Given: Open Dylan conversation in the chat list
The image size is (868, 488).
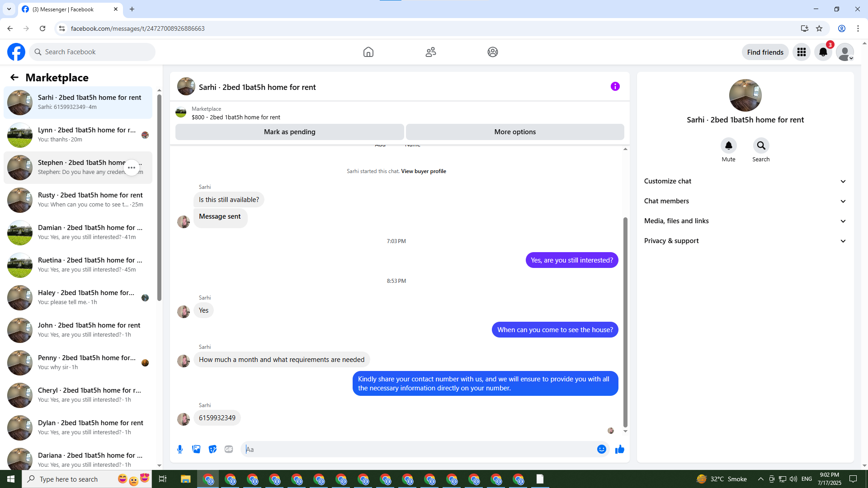Looking at the screenshot, I should coord(78,428).
